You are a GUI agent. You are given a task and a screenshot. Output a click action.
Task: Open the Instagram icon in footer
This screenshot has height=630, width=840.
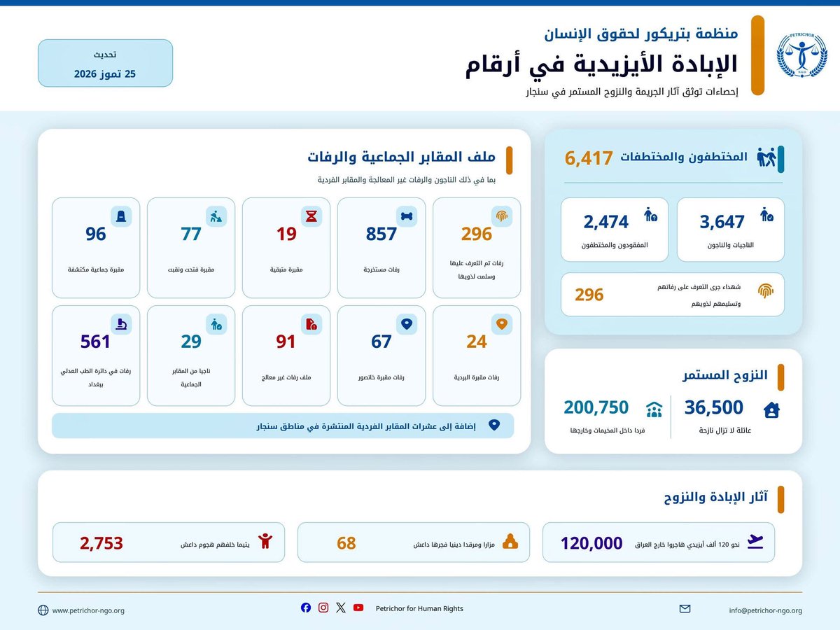tap(323, 608)
